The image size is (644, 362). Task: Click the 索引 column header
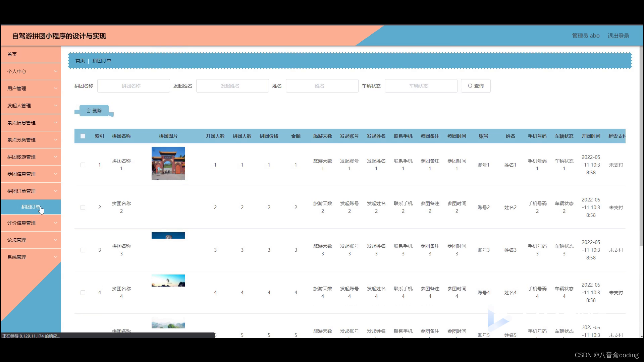pos(100,136)
